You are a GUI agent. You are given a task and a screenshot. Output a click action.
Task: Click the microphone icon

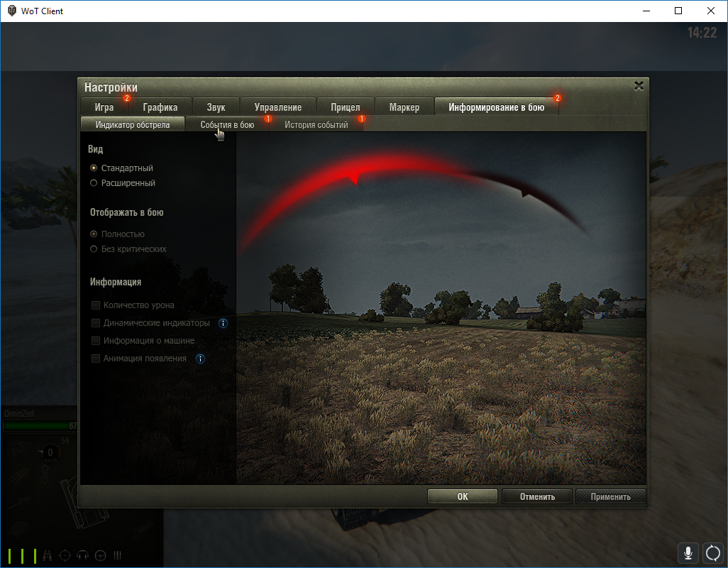pyautogui.click(x=688, y=553)
